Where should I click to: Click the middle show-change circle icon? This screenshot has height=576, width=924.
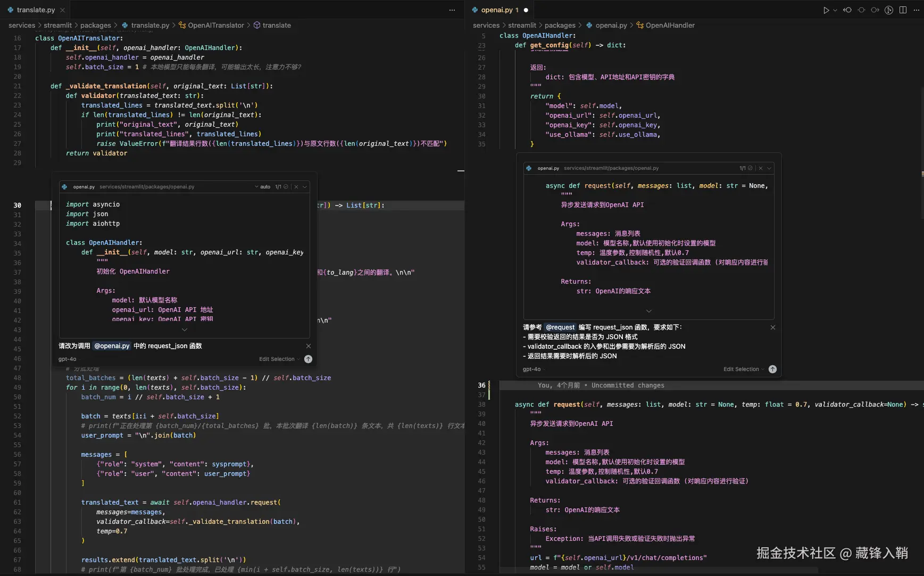(x=861, y=10)
